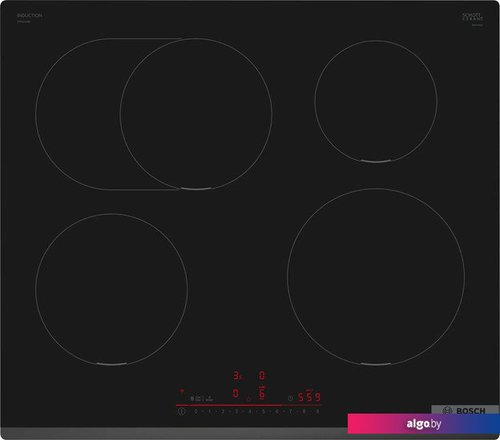
Task: Select the zone display showing 3
Action: (237, 376)
